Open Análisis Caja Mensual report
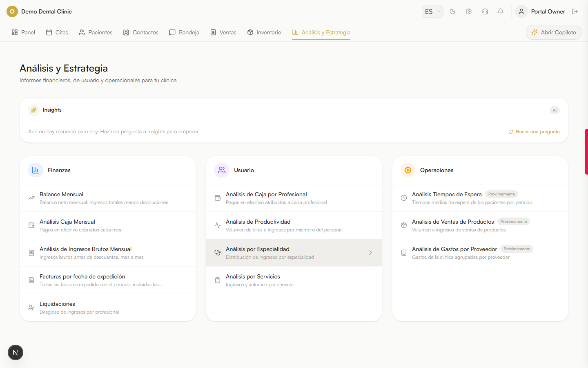Image resolution: width=588 pixels, height=368 pixels. click(x=108, y=225)
